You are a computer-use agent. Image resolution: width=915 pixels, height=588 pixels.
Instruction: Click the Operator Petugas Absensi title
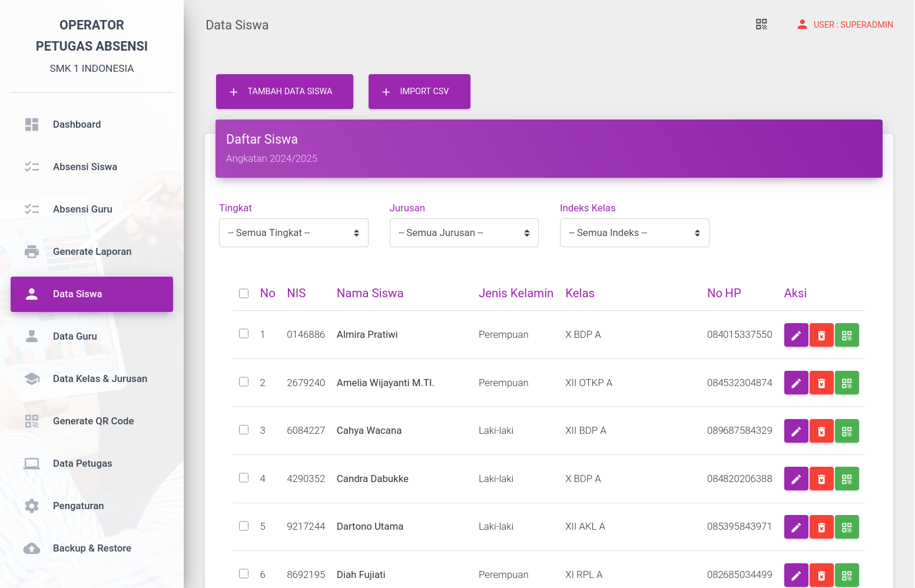pos(92,35)
